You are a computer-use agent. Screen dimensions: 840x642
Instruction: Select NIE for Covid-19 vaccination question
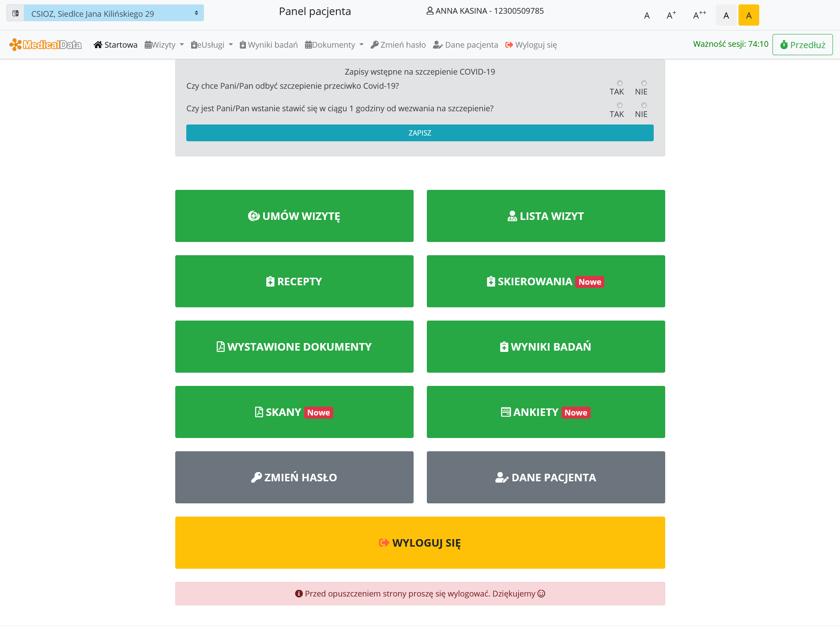click(x=644, y=83)
